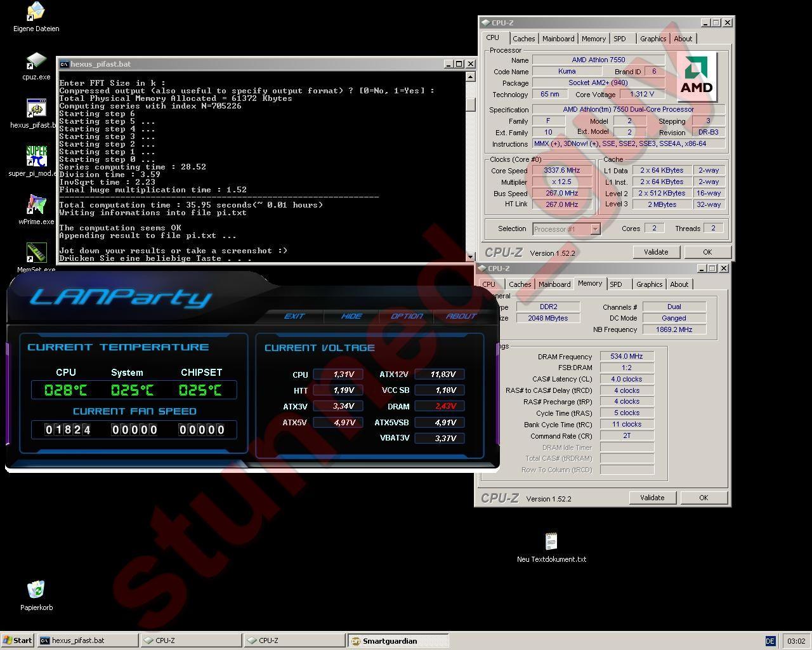Select second CPU-Z taskbar button
The height and width of the screenshot is (650, 812).
pyautogui.click(x=294, y=640)
